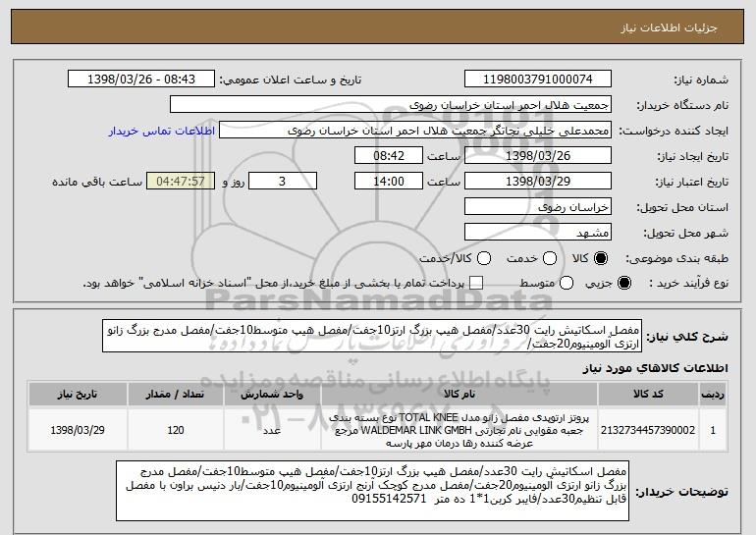
Task: Open the اطلاعات تماس خریدار link
Action: pyautogui.click(x=162, y=131)
